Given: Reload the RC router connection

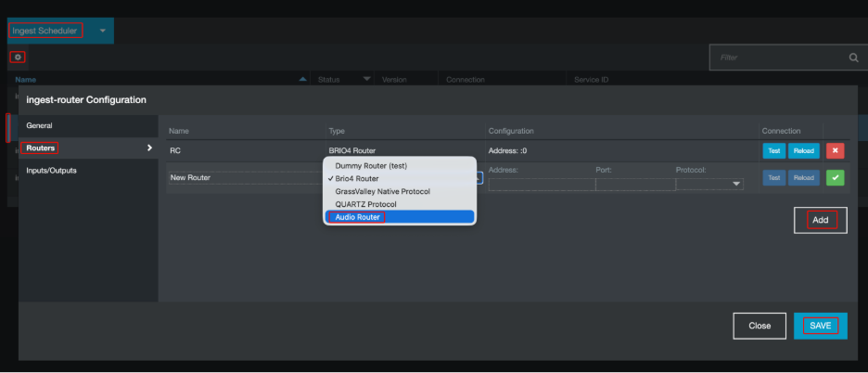Looking at the screenshot, I should pyautogui.click(x=804, y=150).
